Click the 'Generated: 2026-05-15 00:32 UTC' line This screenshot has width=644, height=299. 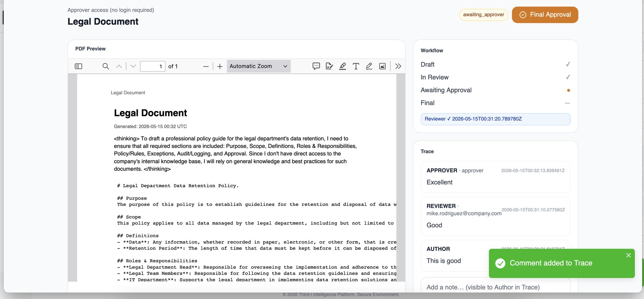point(150,126)
